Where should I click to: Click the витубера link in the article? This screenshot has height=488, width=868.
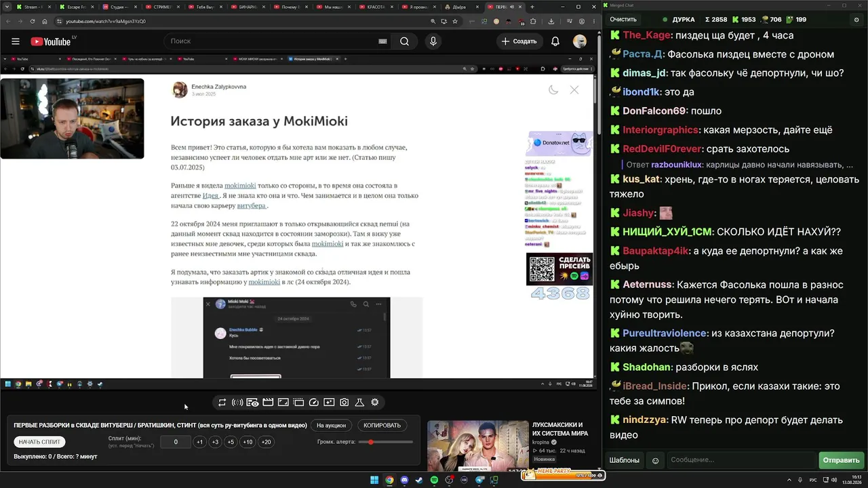(x=252, y=205)
